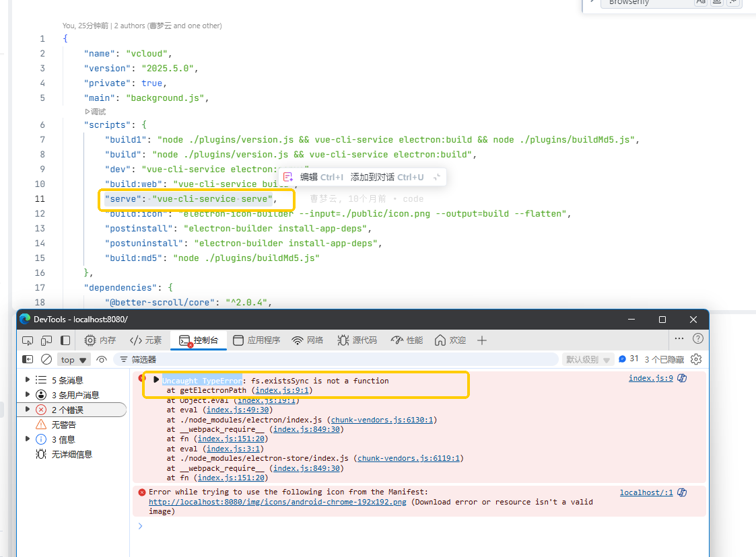Click the plus icon to add tool
Image resolution: width=756 pixels, height=557 pixels.
pyautogui.click(x=481, y=340)
